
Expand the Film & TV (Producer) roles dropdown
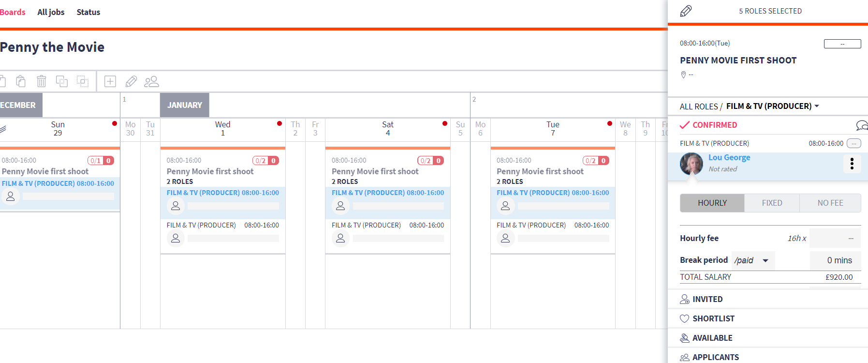coord(773,106)
